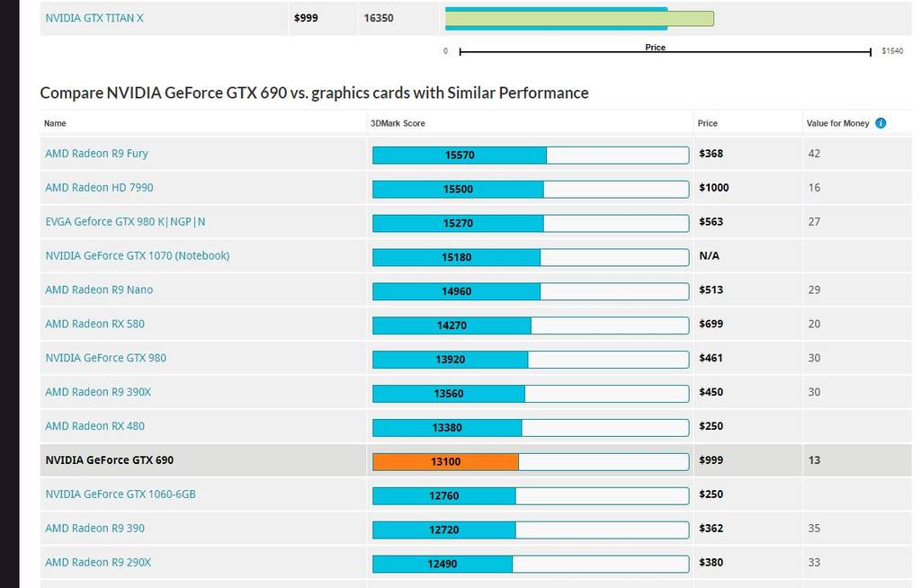Viewport: 921px width, 588px height.
Task: Click the Price column header
Action: (x=707, y=123)
